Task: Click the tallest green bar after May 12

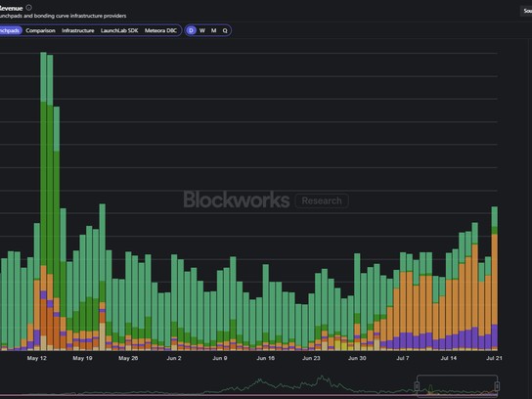Action: [43, 201]
